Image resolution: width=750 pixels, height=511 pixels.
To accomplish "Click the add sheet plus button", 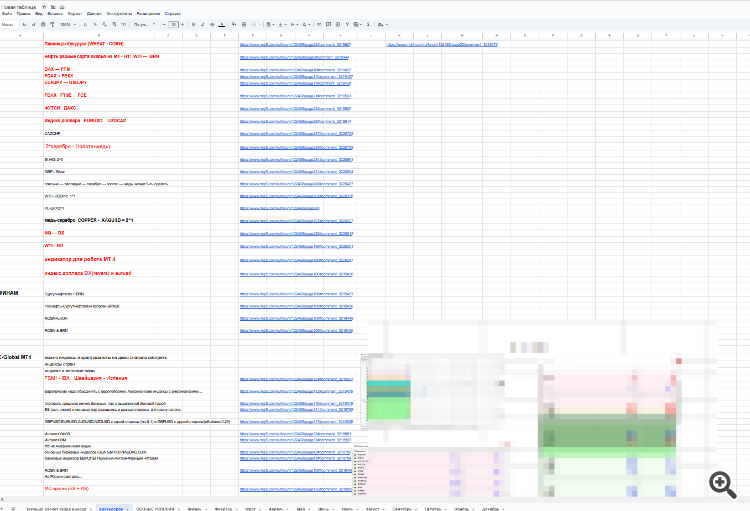I will [x=2, y=509].
